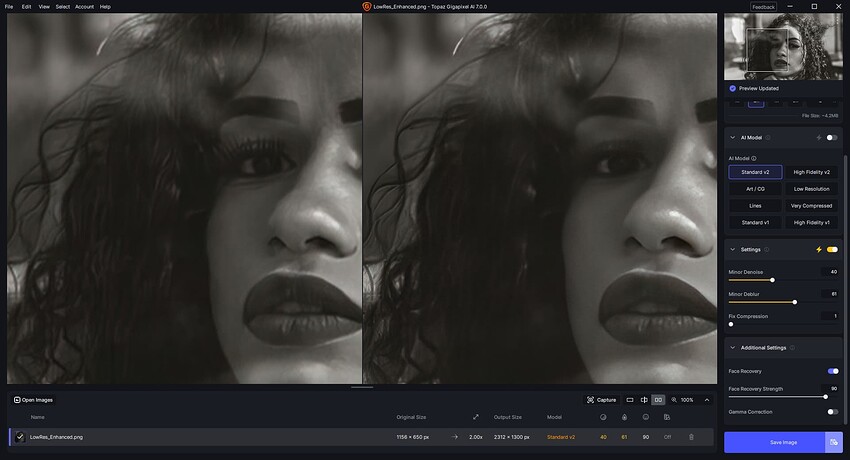Disable the Face Recovery toggle
The height and width of the screenshot is (460, 850).
(833, 371)
